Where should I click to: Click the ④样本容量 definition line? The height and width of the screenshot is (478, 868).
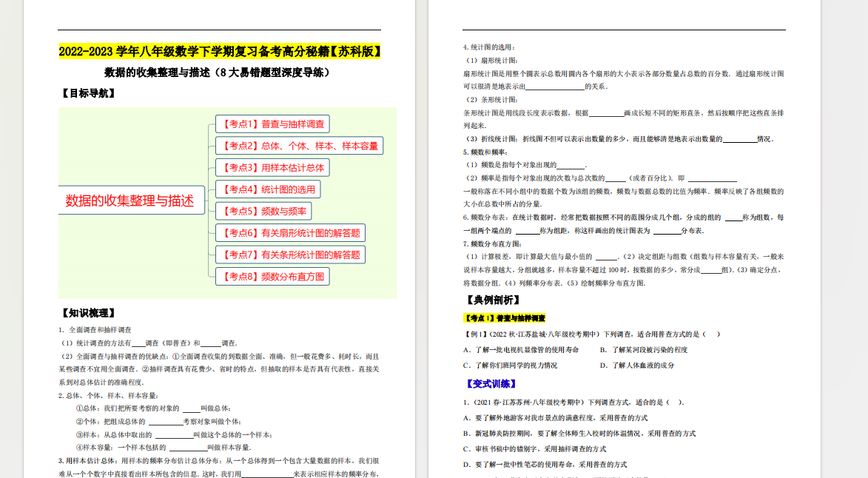[x=164, y=448]
